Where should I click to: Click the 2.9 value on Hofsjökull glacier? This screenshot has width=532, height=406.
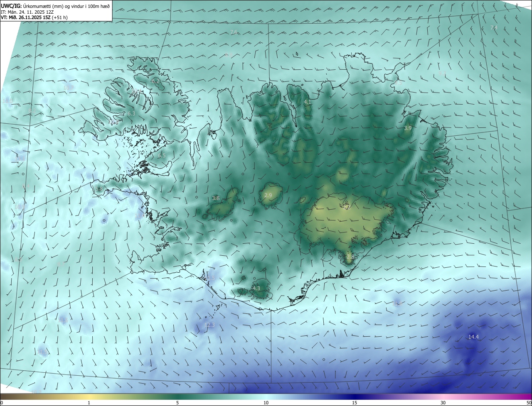coord(268,195)
